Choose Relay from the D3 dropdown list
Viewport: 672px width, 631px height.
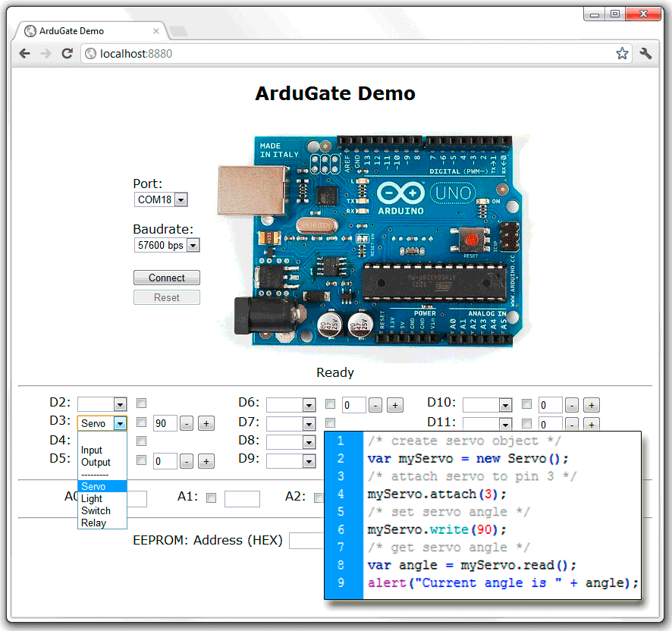click(x=102, y=523)
